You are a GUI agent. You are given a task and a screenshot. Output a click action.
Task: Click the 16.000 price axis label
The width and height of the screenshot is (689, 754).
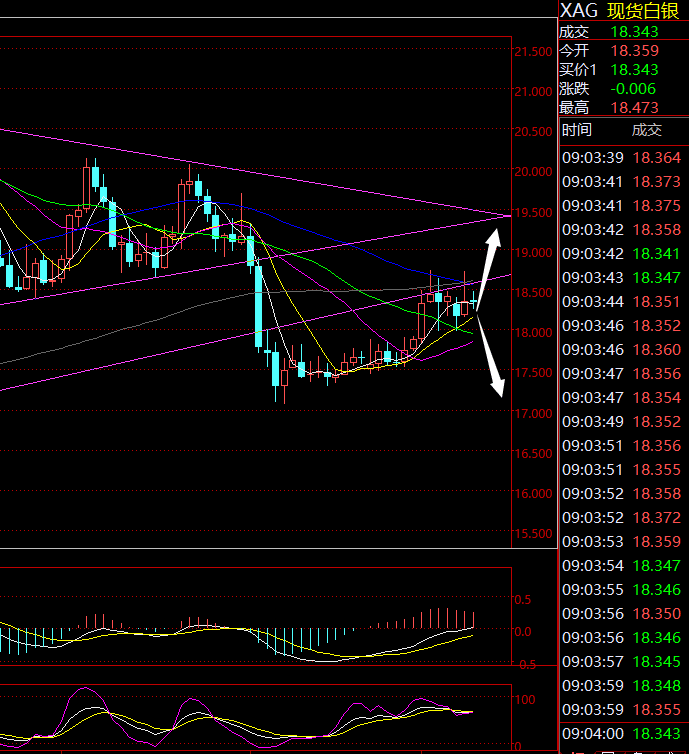[533, 493]
